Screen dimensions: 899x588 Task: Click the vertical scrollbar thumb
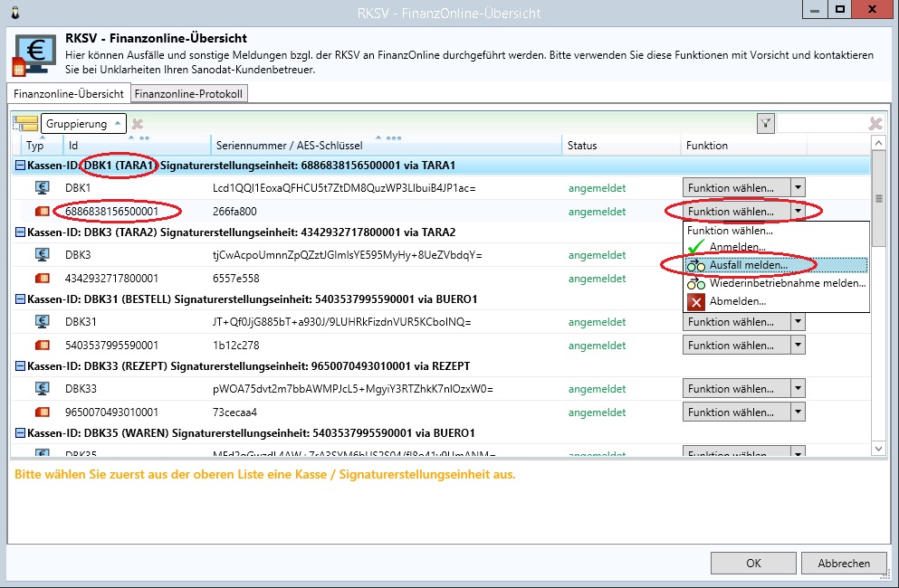click(x=878, y=198)
